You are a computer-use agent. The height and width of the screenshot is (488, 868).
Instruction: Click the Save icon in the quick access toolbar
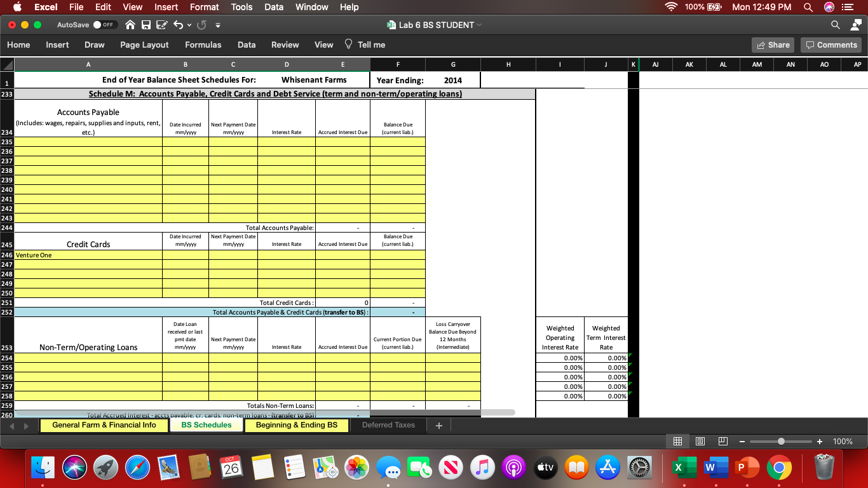147,25
